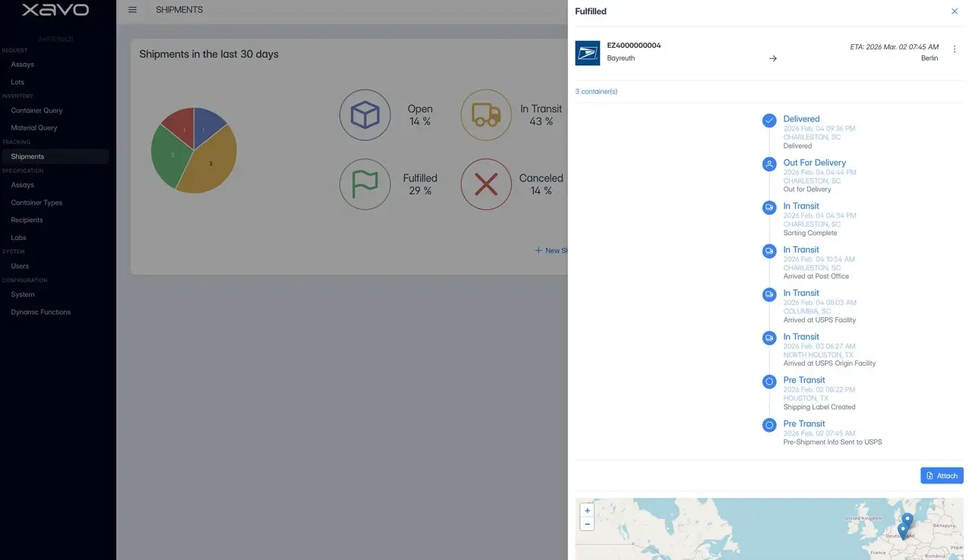Image resolution: width=969 pixels, height=560 pixels.
Task: Open Assays under Specification section
Action: pyautogui.click(x=22, y=185)
